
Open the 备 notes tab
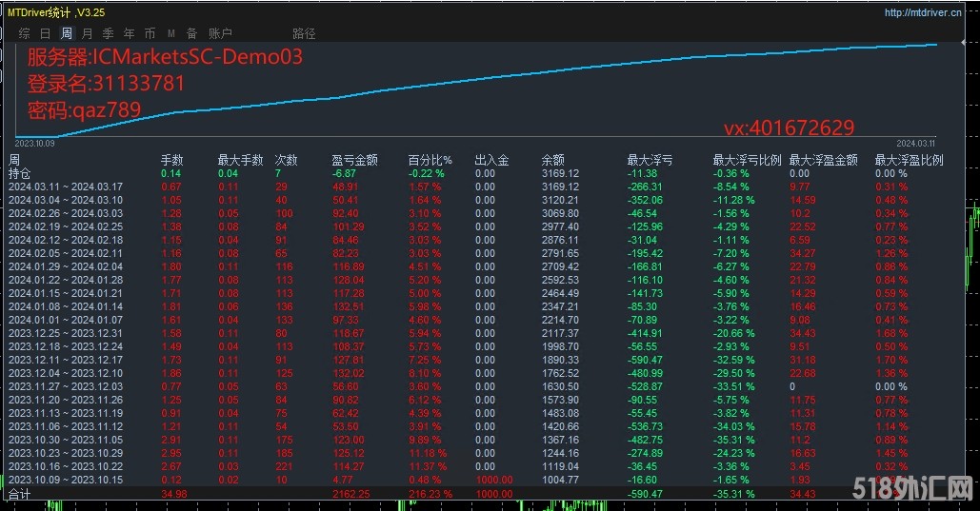(191, 33)
